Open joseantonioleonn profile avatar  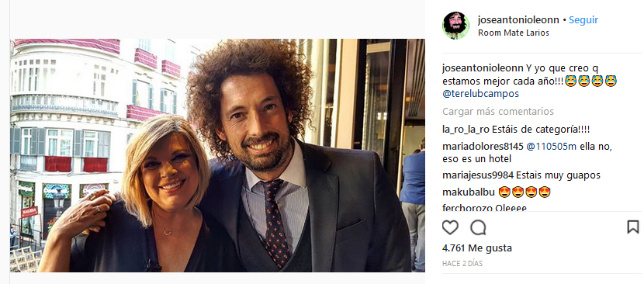(455, 26)
